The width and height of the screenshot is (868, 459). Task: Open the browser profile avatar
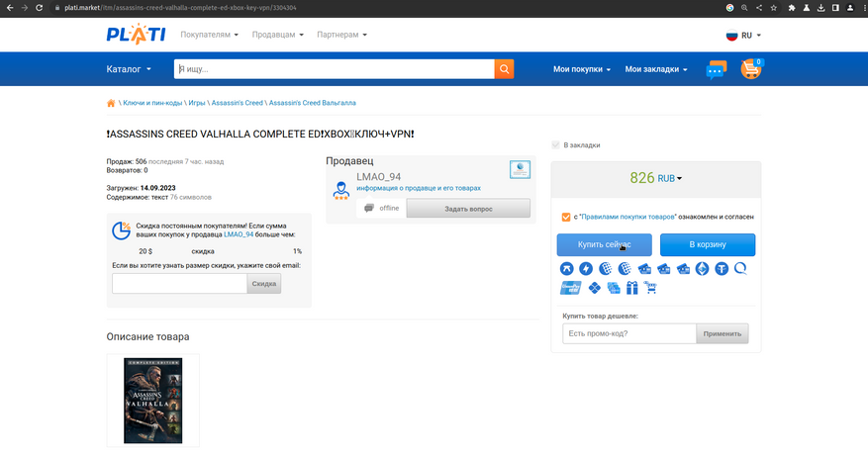point(850,8)
